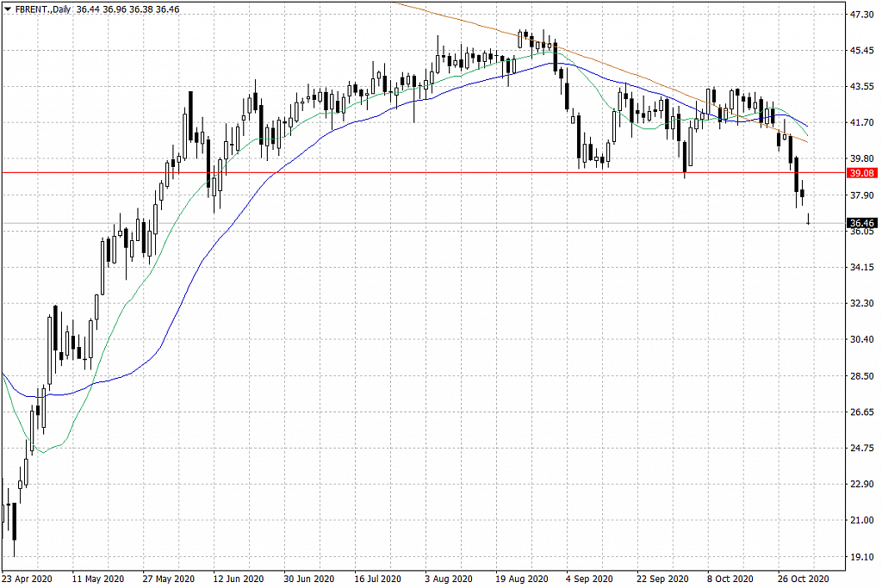Image resolution: width=882 pixels, height=588 pixels.
Task: Click the 11 May 2020 date label
Action: coord(97,579)
